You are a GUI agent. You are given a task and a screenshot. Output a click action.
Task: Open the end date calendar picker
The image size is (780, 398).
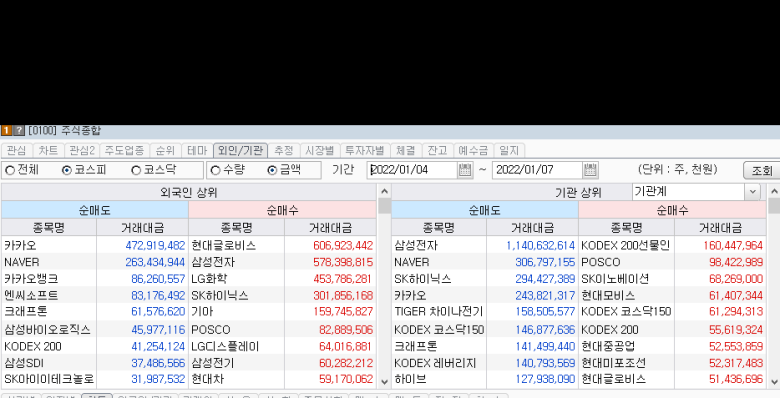click(590, 170)
